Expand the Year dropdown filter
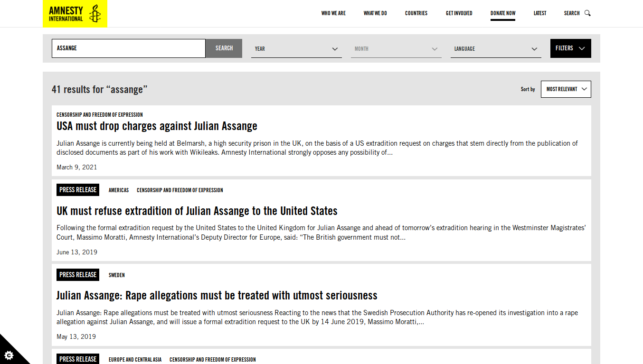Viewport: 643px width, 364px height. pyautogui.click(x=296, y=49)
